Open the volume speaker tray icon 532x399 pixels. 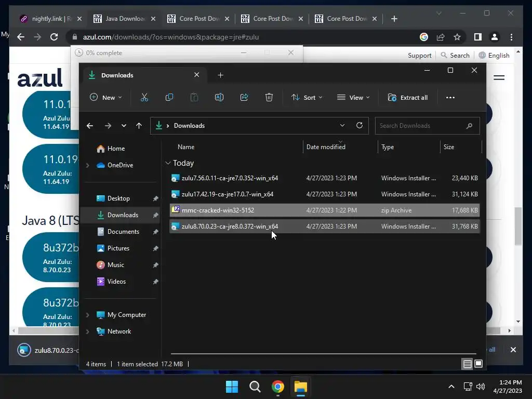pyautogui.click(x=481, y=387)
